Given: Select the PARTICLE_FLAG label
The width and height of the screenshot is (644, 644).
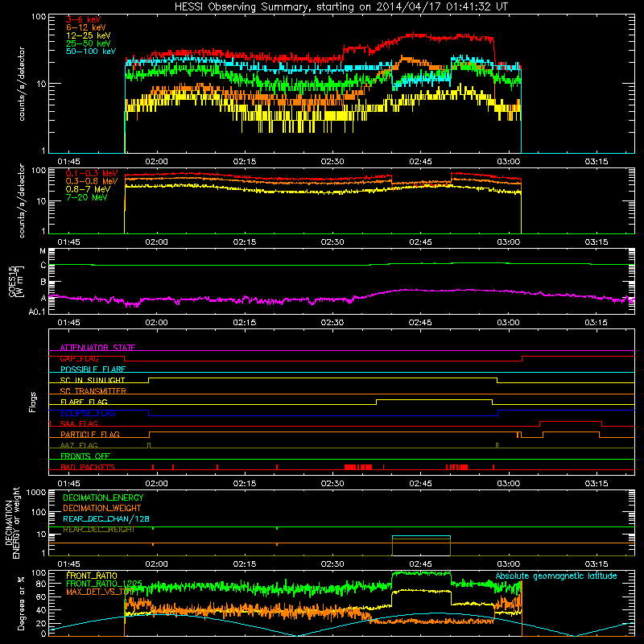Looking at the screenshot, I should [90, 435].
